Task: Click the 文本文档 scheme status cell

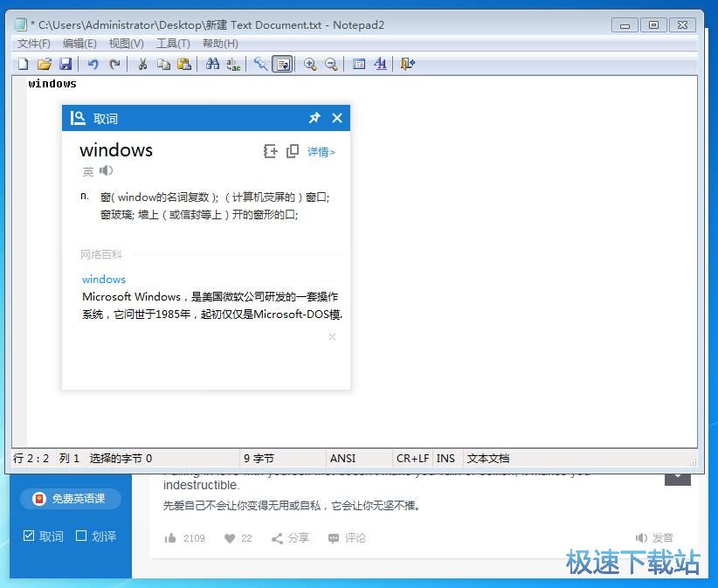Action: [x=488, y=459]
